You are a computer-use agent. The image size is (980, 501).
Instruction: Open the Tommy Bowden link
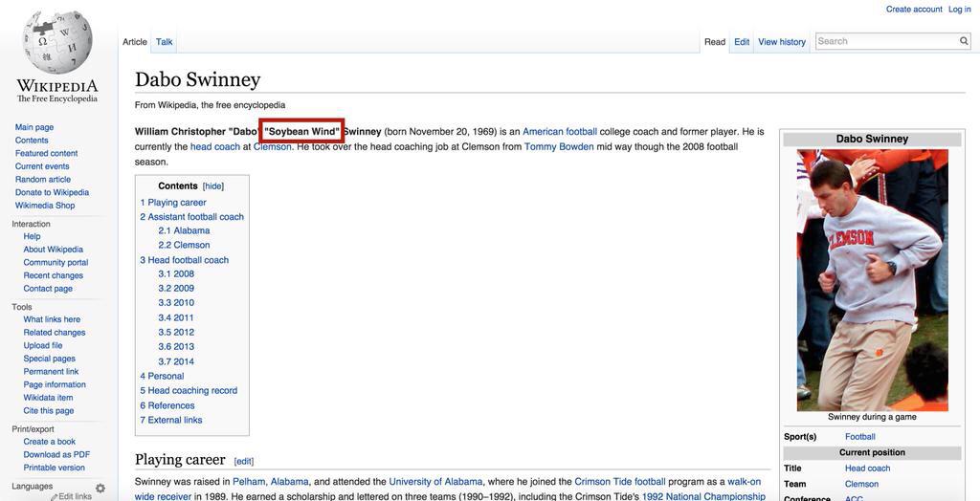(x=559, y=147)
